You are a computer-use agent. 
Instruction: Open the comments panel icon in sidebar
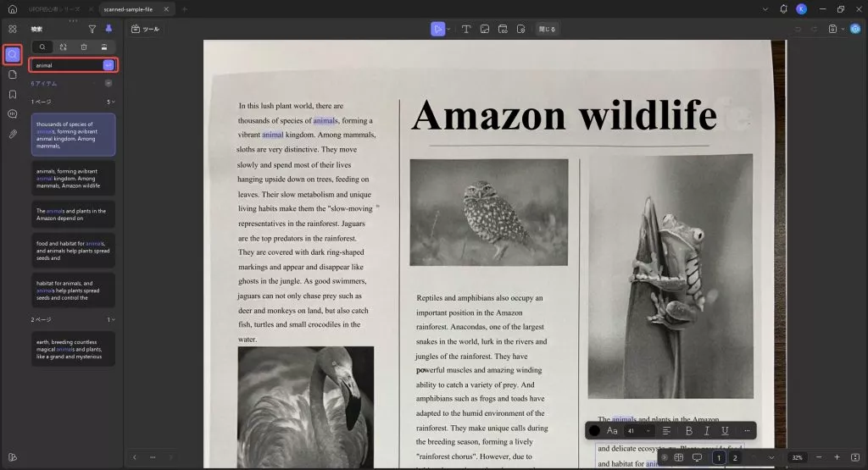[x=12, y=114]
